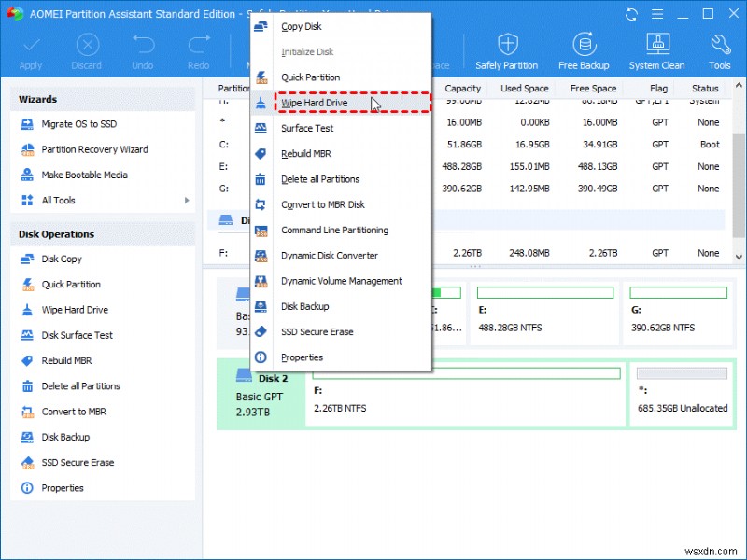This screenshot has height=560, width=747.
Task: Refresh the disk list
Action: pyautogui.click(x=631, y=14)
